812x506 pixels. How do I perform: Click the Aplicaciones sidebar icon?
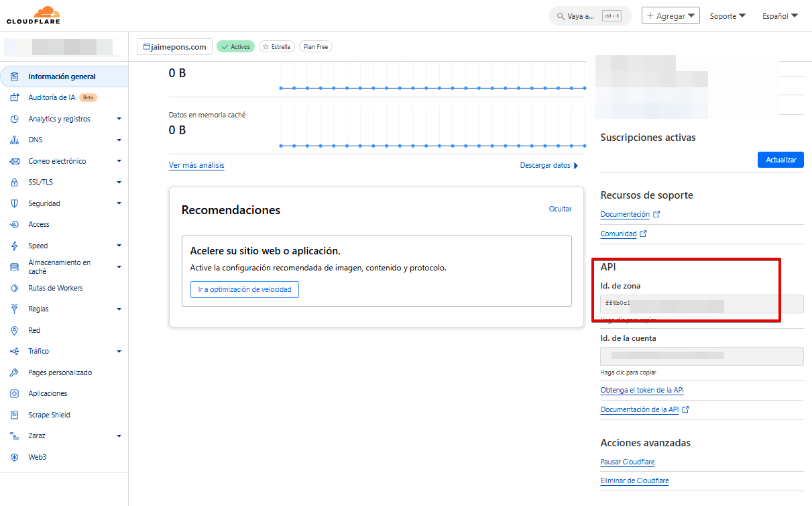coord(15,394)
